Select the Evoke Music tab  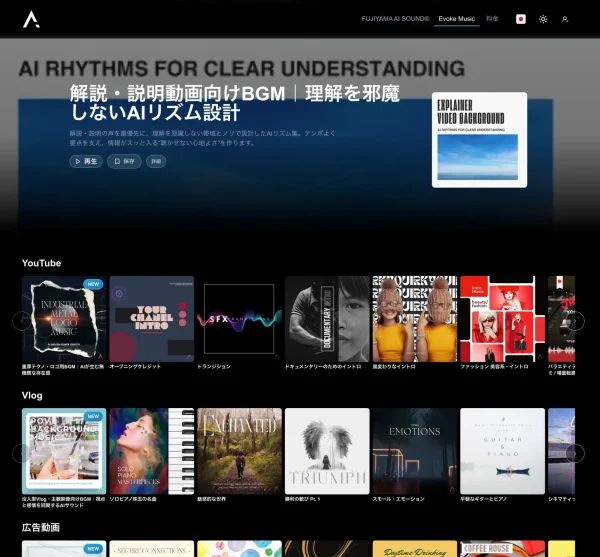(x=457, y=19)
